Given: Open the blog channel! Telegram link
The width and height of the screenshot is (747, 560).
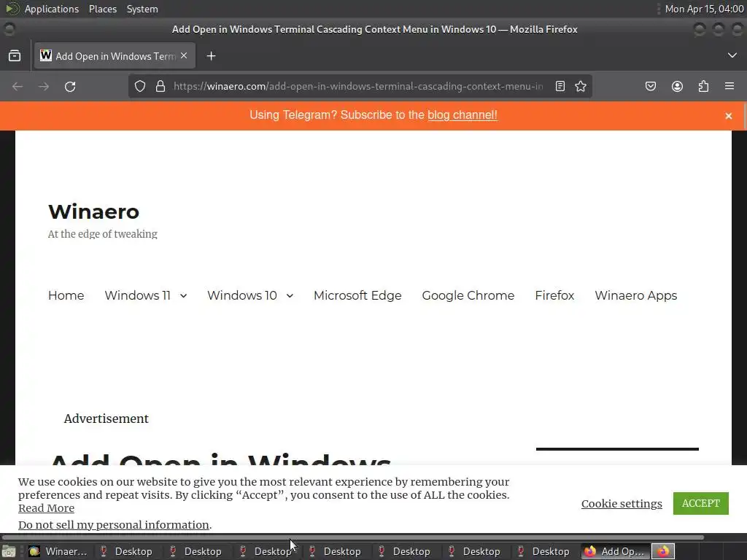Looking at the screenshot, I should click(x=462, y=115).
